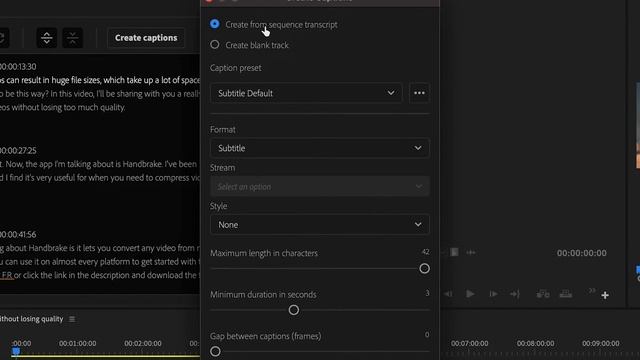Click transcript line 'without losing too much quality'

click(x=62, y=107)
